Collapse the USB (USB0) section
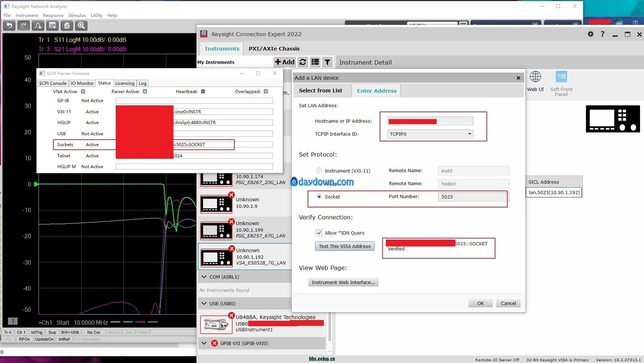This screenshot has height=363, width=644. point(204,303)
